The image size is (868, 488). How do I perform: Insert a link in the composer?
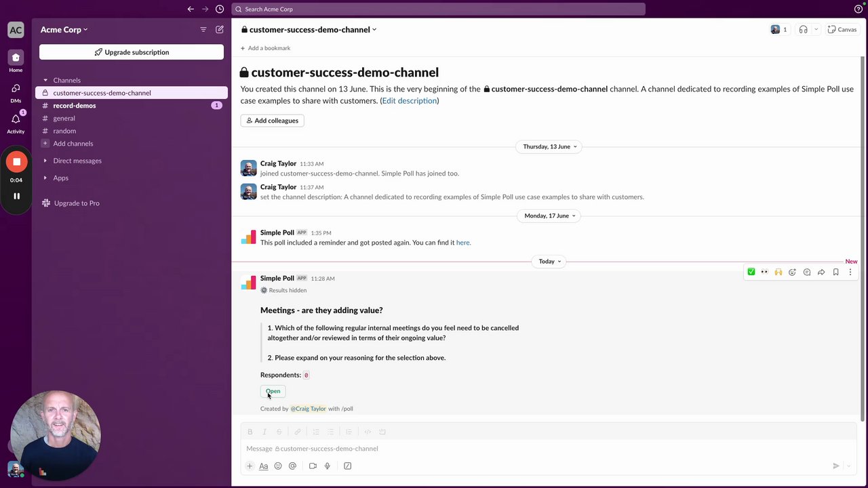(297, 432)
